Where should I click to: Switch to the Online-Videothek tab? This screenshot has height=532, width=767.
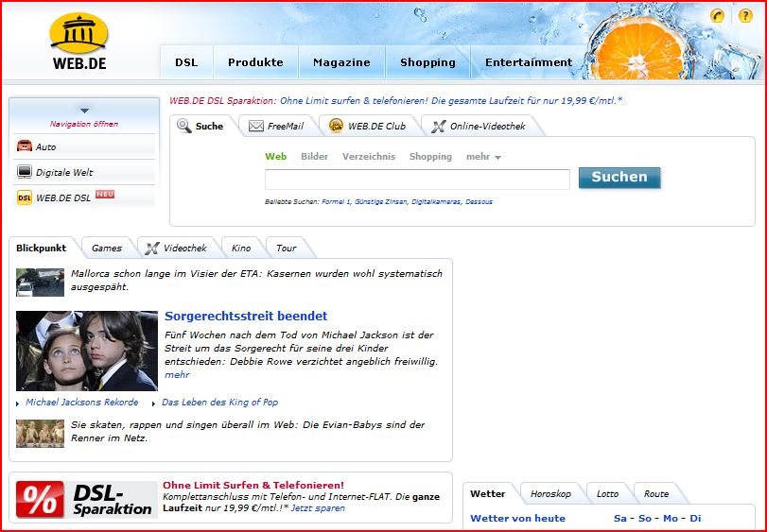point(480,126)
